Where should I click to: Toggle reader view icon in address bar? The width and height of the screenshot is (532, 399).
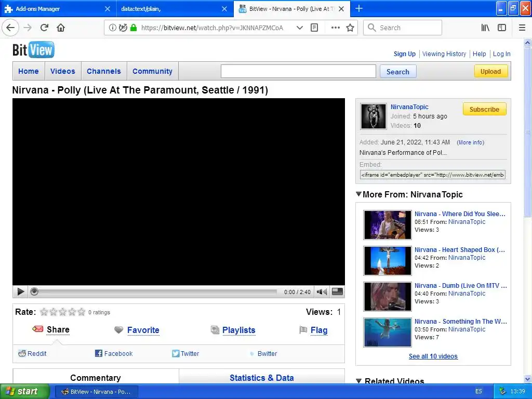click(314, 28)
